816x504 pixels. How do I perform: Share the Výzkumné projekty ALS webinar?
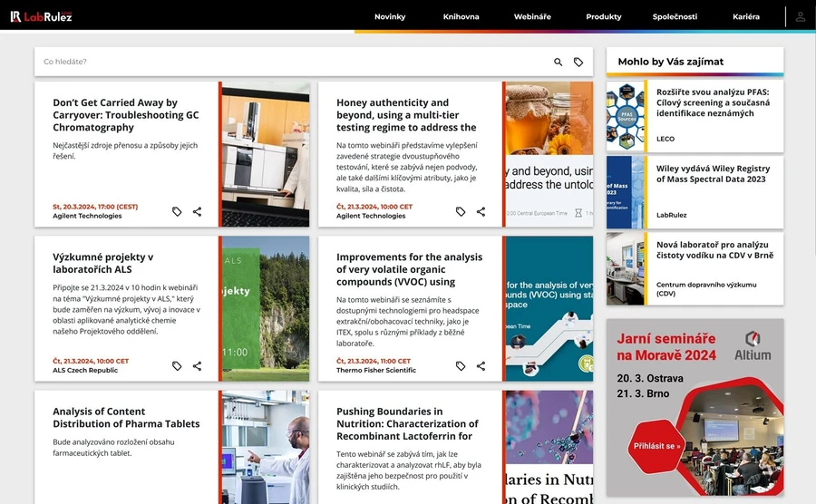point(198,366)
